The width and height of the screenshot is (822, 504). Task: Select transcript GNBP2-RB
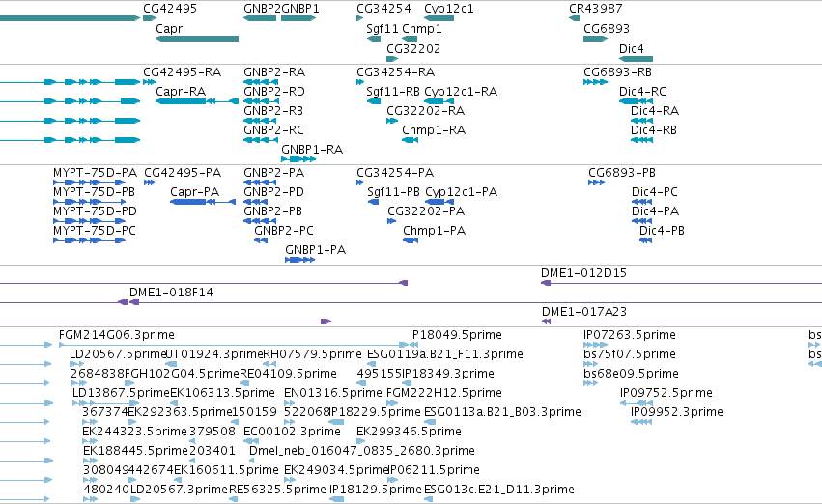(273, 111)
